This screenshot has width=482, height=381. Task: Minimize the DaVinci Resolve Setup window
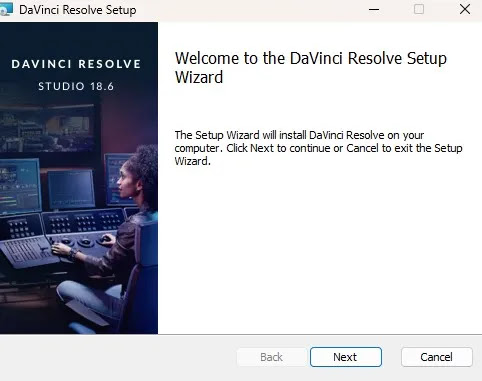click(x=374, y=9)
